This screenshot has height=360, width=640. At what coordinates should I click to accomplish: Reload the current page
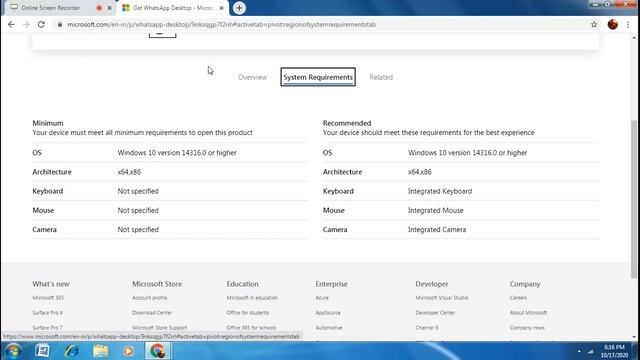(x=41, y=24)
